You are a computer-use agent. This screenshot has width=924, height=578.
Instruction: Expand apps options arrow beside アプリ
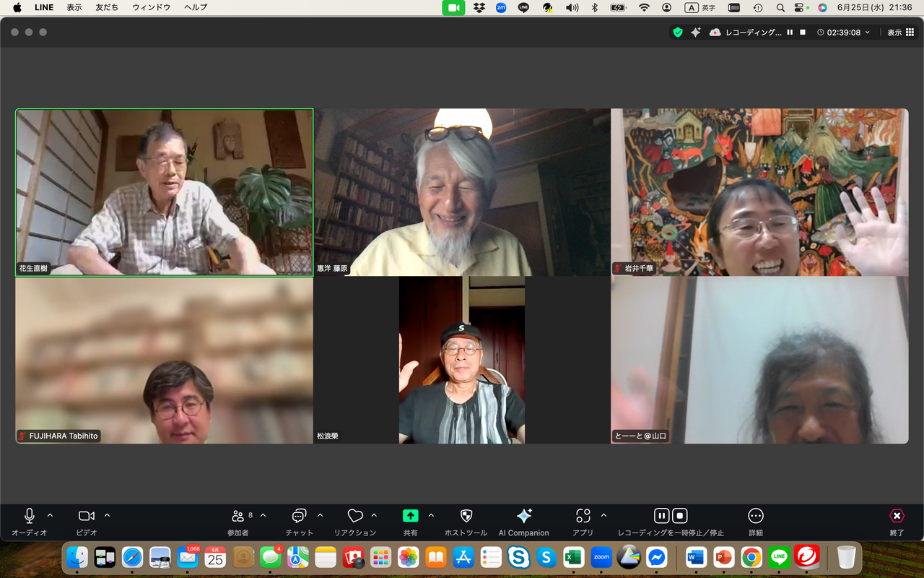click(x=603, y=515)
